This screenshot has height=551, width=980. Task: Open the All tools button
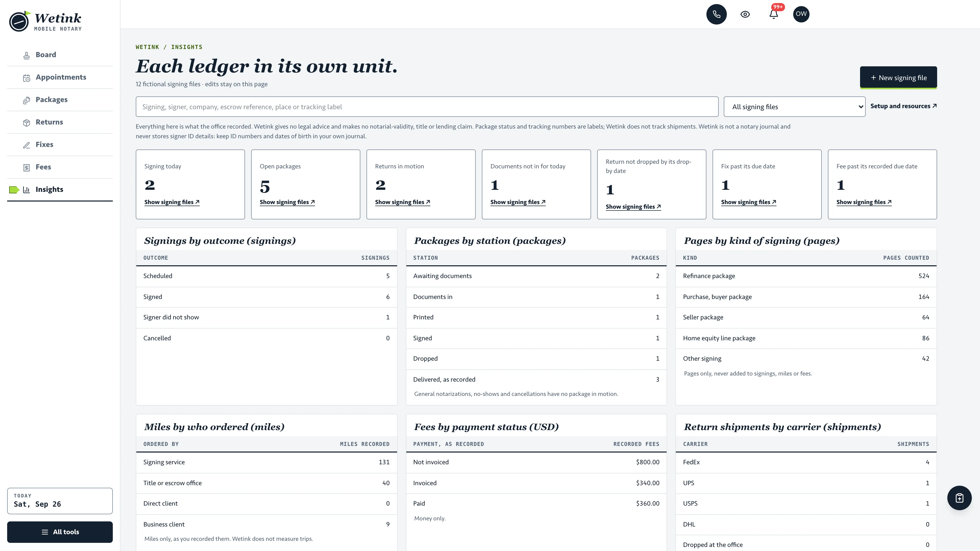(60, 532)
